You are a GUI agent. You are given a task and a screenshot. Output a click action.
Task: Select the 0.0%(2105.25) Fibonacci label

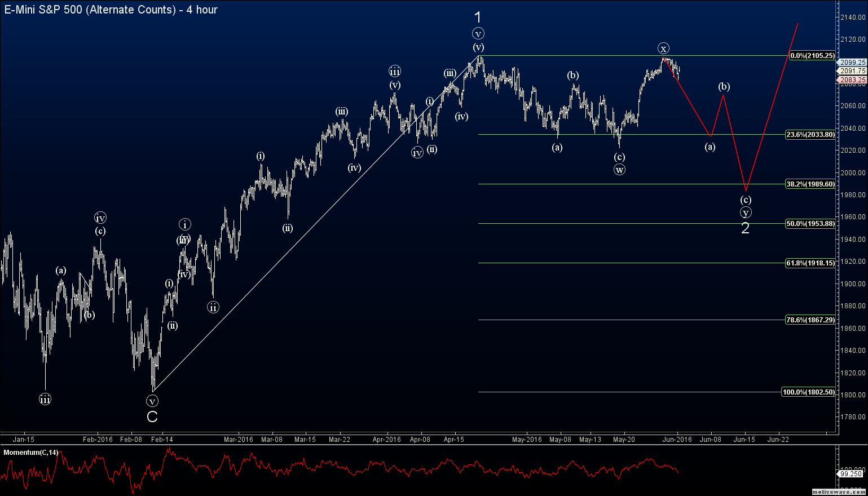[x=812, y=56]
